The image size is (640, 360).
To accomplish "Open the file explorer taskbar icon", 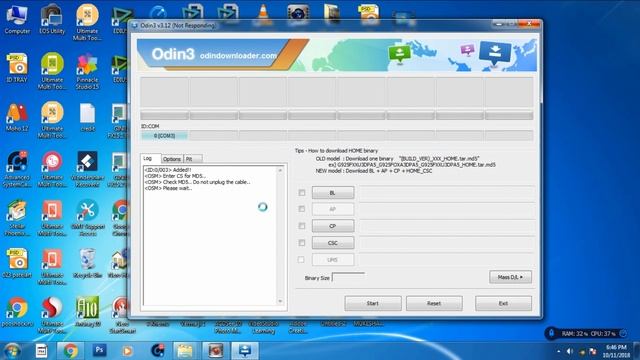I will click(185, 351).
